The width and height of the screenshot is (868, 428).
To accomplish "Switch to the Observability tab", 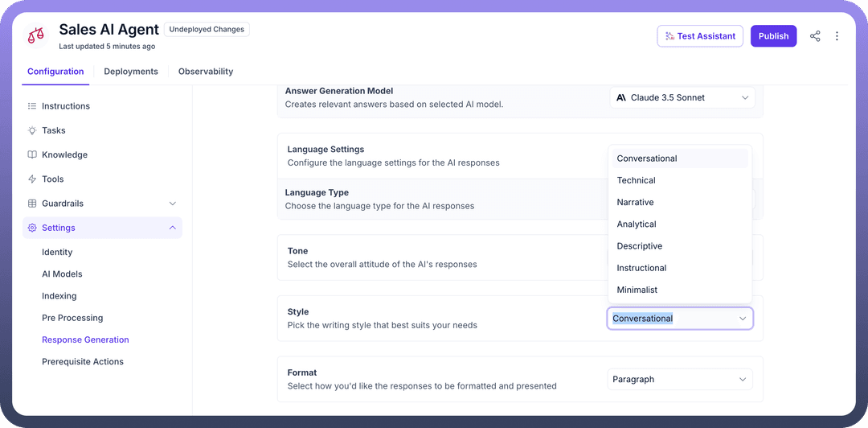I will click(206, 72).
